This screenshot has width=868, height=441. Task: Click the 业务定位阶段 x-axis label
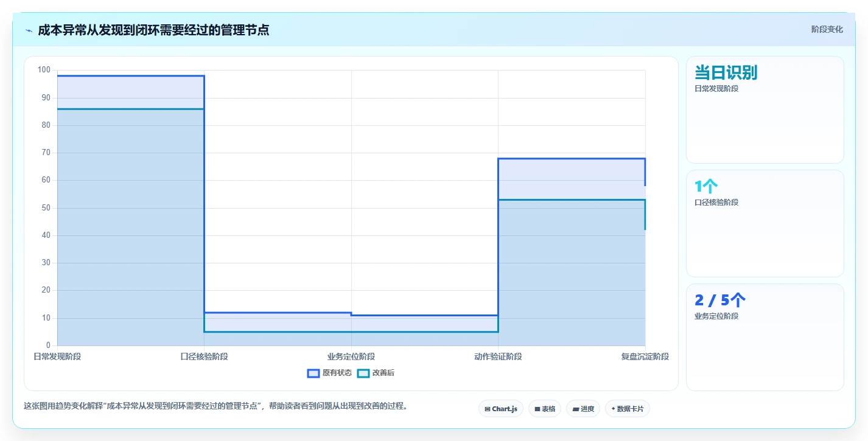351,356
